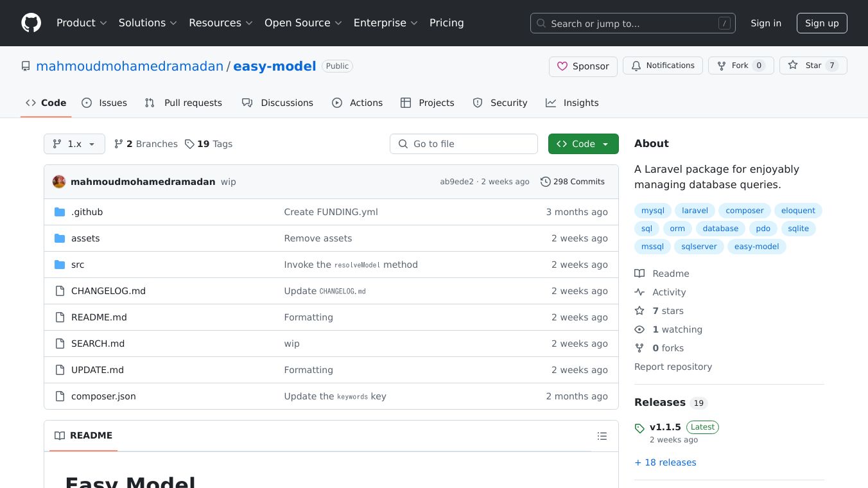The width and height of the screenshot is (868, 488).
Task: Click the Sponsor heart button
Action: pyautogui.click(x=583, y=66)
